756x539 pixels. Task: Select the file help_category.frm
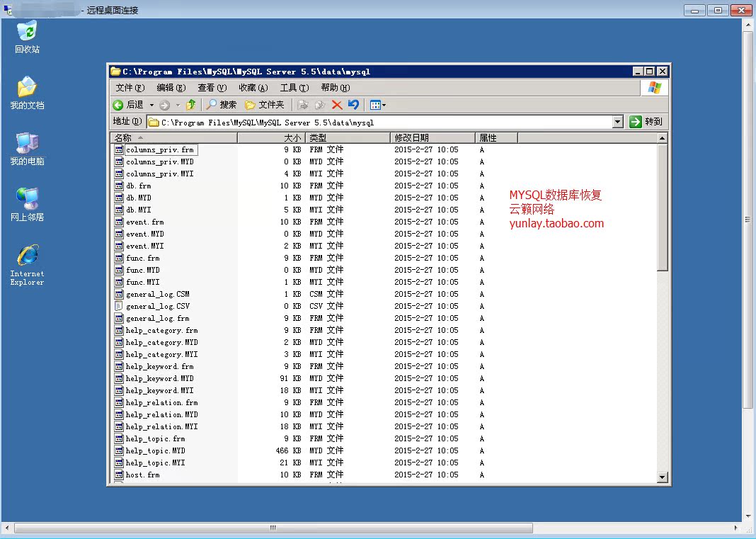point(161,331)
